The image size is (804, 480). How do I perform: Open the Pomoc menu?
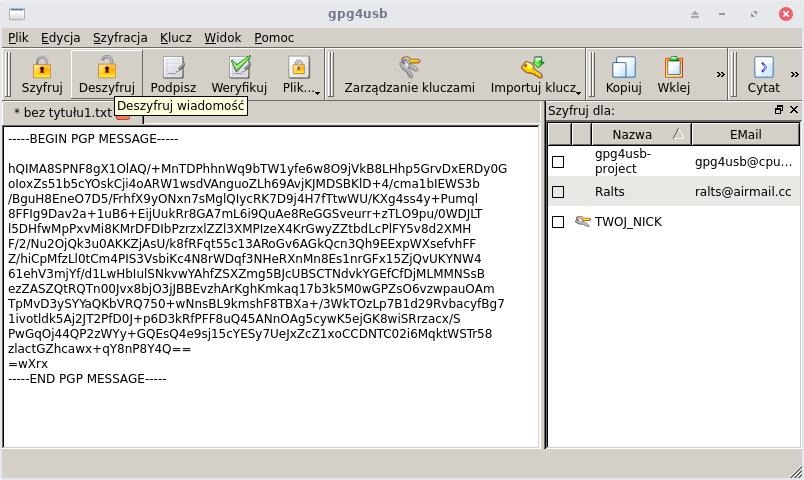(274, 37)
